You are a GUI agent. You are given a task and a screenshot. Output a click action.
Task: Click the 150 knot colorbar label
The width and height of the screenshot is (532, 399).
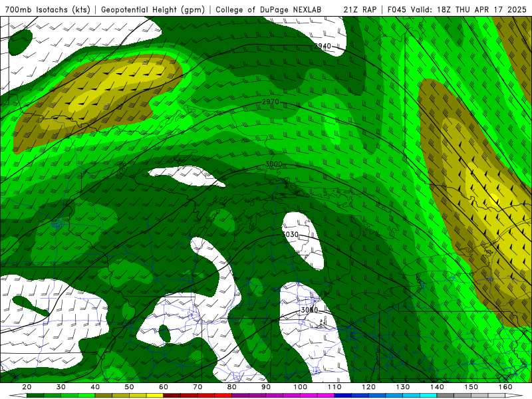[x=471, y=387]
